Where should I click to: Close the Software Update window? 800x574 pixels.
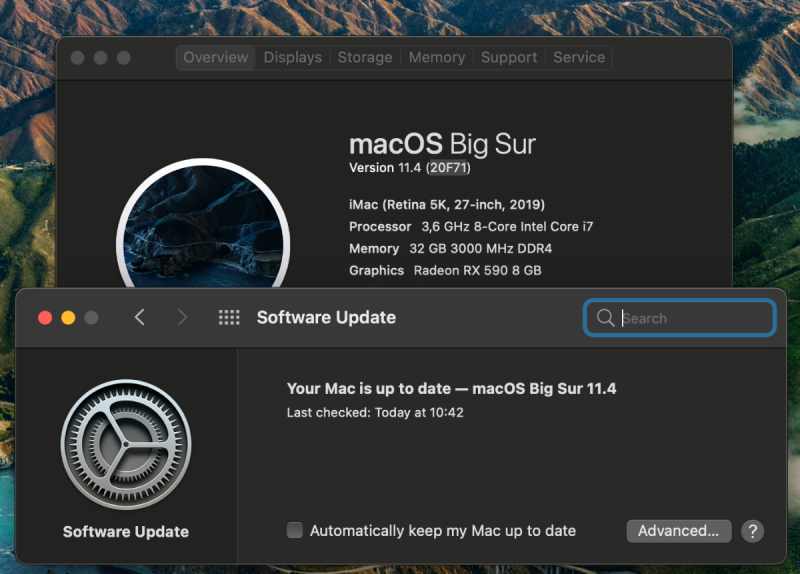point(45,318)
